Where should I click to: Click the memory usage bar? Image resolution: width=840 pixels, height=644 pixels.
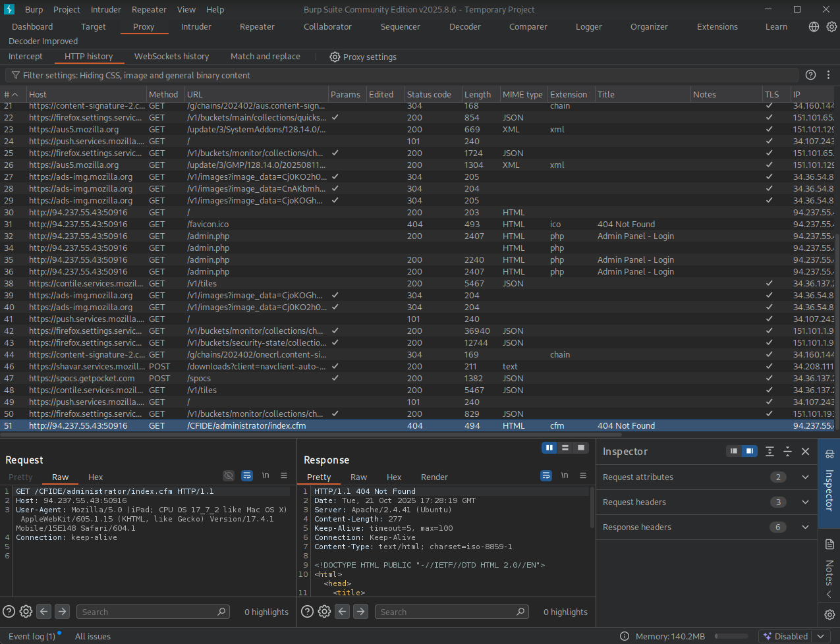[731, 637]
